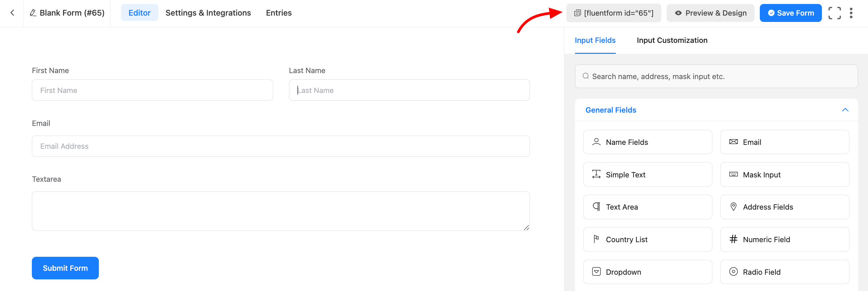Click the back arrow icon
The image size is (868, 291).
[x=12, y=13]
